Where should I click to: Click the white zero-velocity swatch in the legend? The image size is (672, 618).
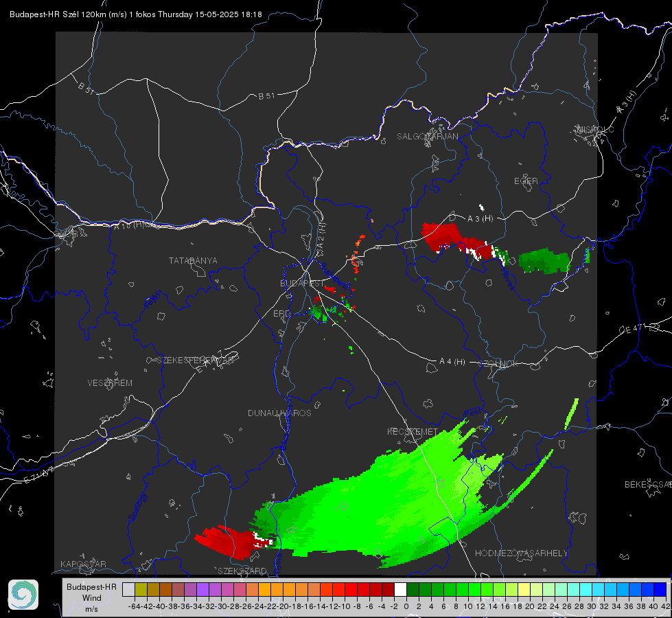click(x=400, y=589)
